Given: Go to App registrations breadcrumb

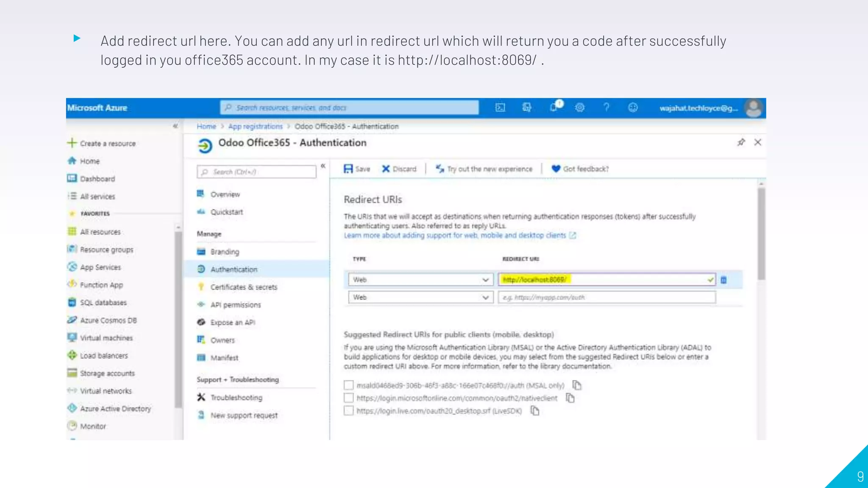Looking at the screenshot, I should [x=255, y=126].
